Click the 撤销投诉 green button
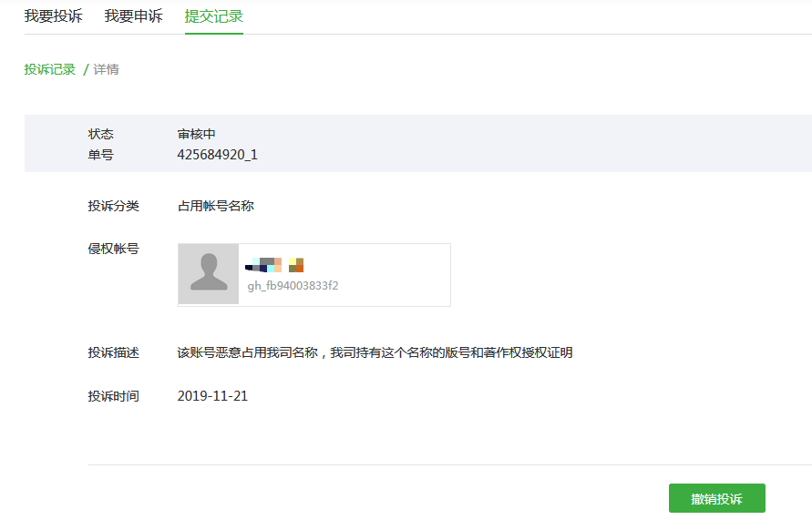 [716, 498]
